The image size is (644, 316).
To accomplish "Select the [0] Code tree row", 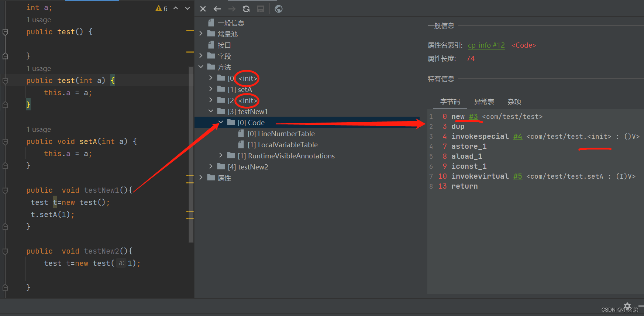I will [307, 123].
